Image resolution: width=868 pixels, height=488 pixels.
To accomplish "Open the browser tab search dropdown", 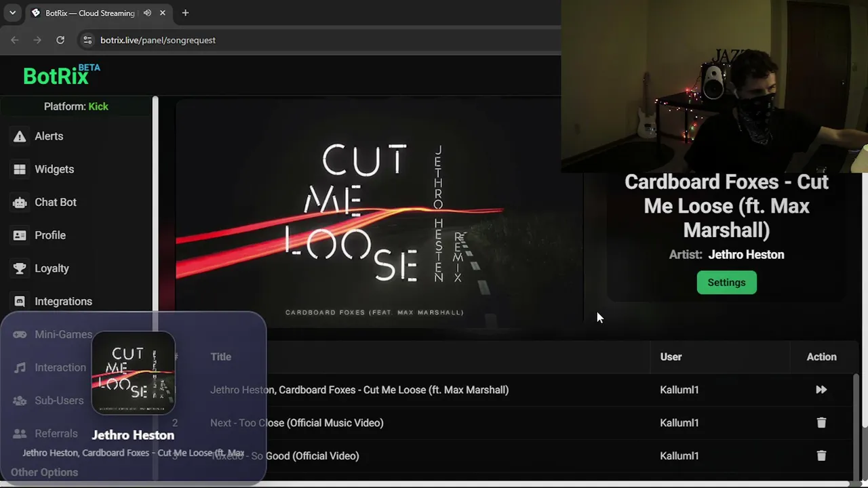I will point(12,13).
